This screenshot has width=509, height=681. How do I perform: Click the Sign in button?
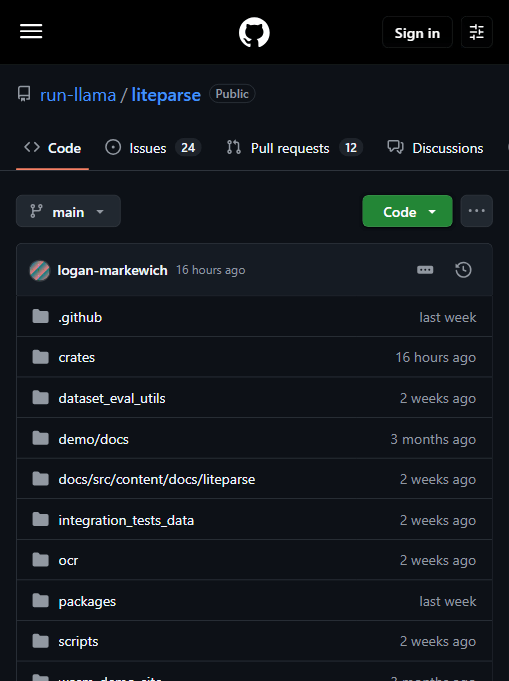[x=417, y=33]
